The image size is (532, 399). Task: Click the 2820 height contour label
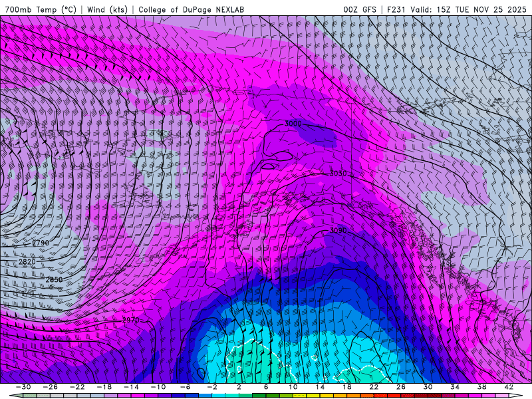tap(27, 261)
